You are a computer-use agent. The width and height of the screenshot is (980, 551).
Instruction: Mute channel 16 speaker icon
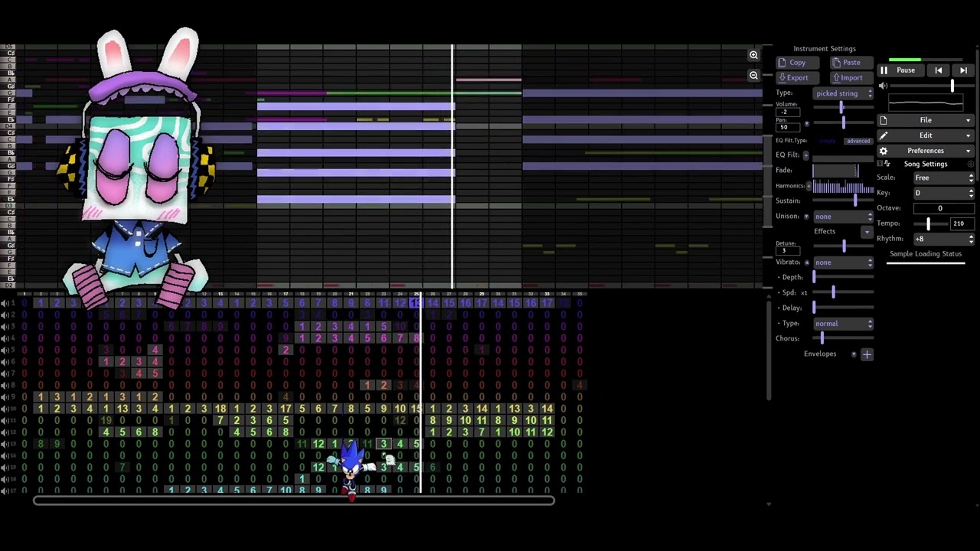click(x=5, y=479)
